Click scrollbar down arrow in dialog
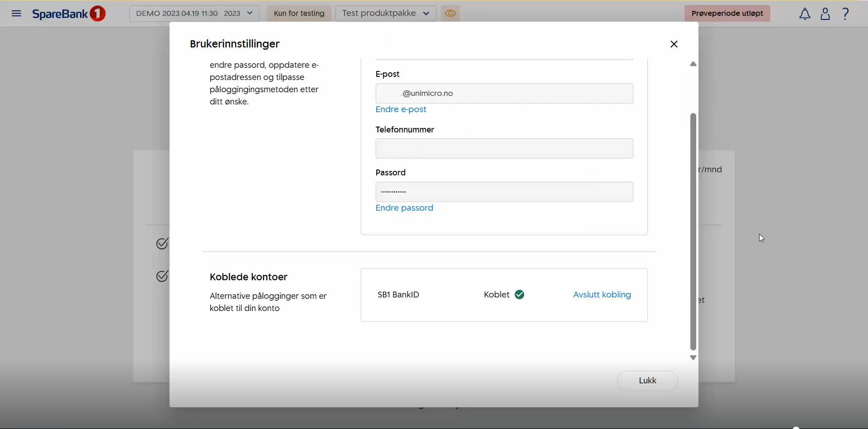This screenshot has height=429, width=868. [693, 358]
